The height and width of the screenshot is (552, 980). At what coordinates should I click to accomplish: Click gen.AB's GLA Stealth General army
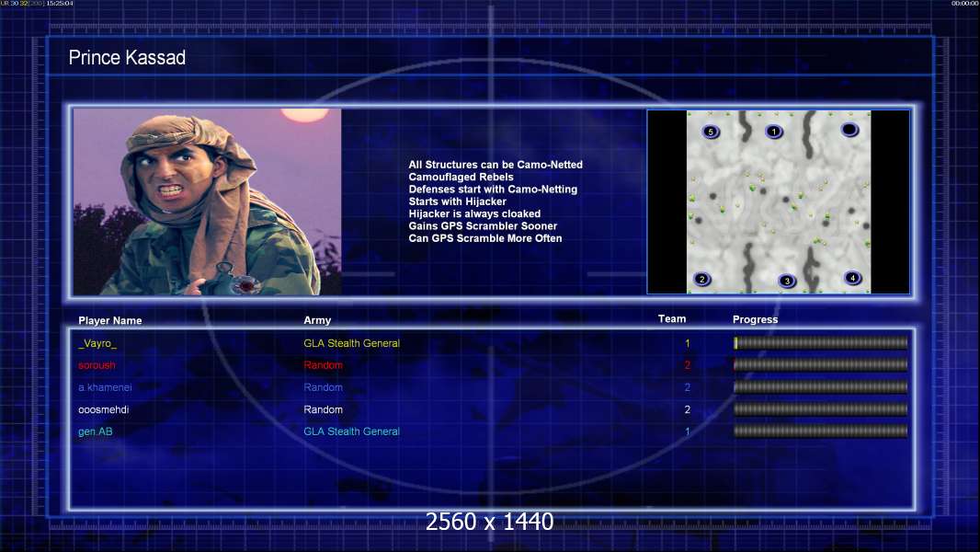[351, 431]
